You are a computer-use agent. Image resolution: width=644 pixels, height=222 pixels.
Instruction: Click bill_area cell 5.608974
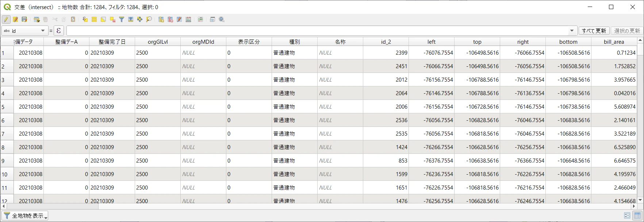614,107
